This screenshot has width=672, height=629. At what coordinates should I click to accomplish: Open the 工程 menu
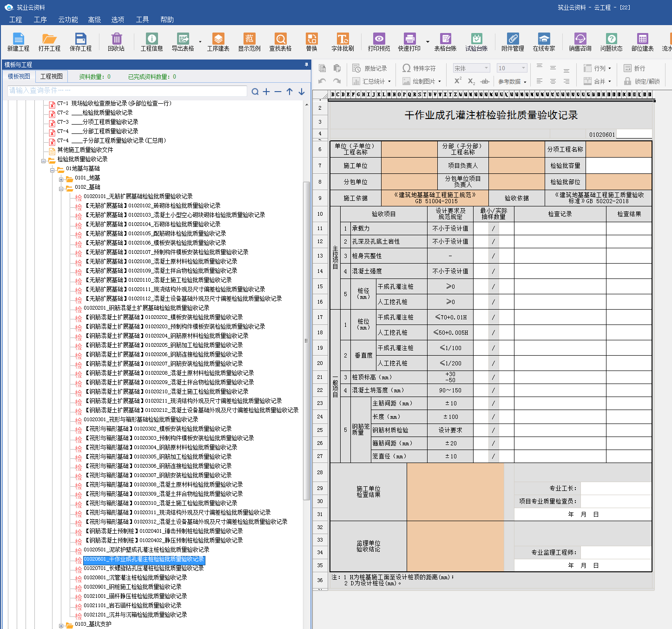pos(15,20)
